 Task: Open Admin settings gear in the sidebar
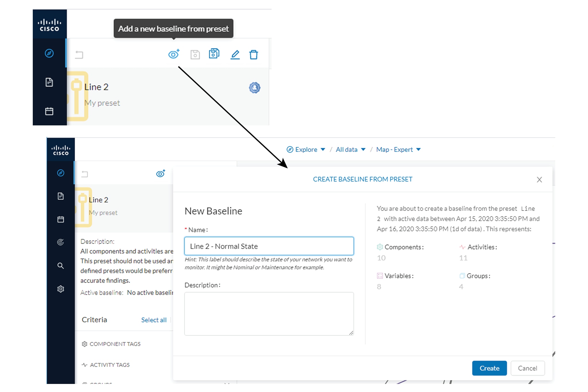coord(61,289)
